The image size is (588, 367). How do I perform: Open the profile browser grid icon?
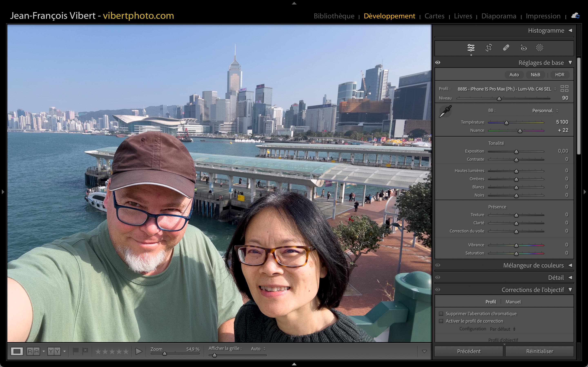pos(564,89)
